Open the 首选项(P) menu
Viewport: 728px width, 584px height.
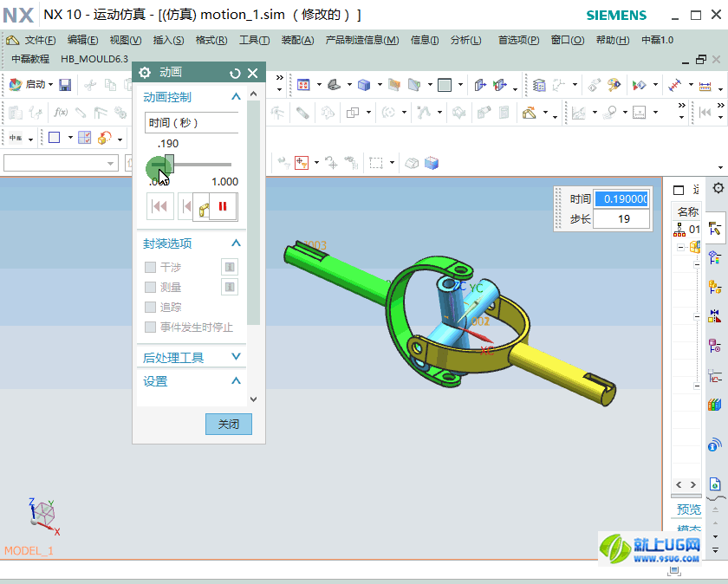pyautogui.click(x=518, y=41)
